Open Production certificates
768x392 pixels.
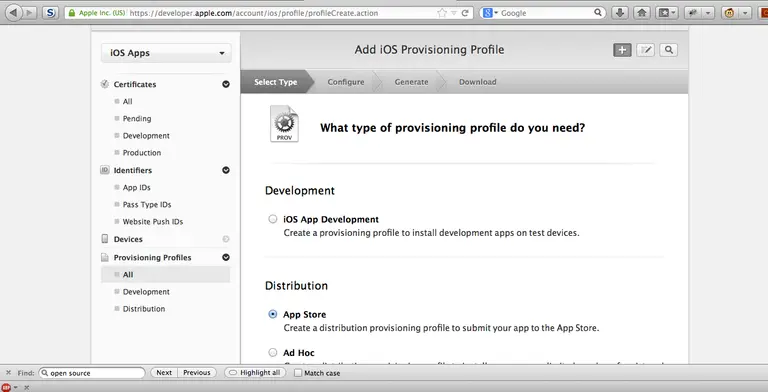click(142, 153)
